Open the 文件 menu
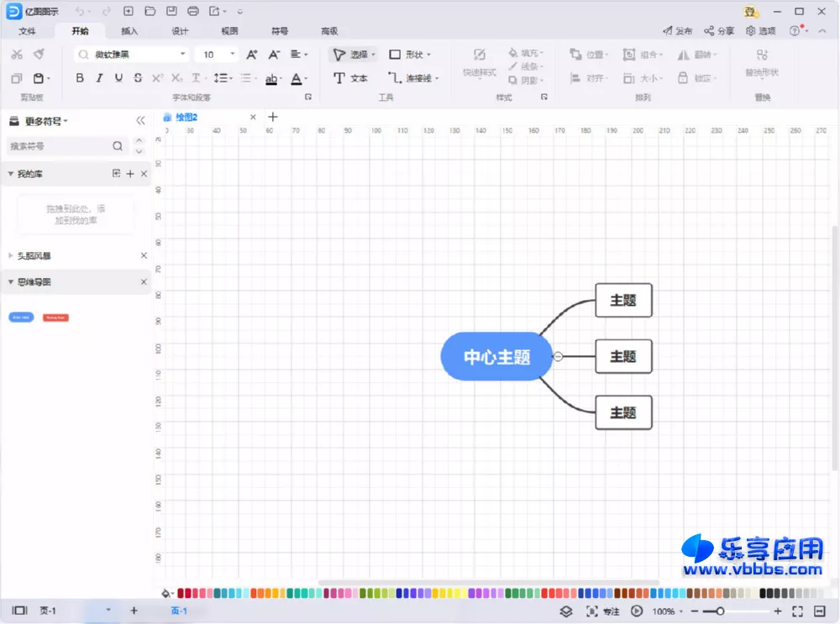 point(28,30)
